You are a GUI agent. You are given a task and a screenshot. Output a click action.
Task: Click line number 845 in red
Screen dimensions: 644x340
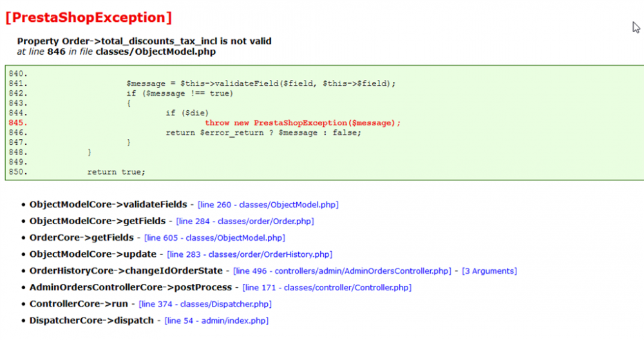(18, 123)
